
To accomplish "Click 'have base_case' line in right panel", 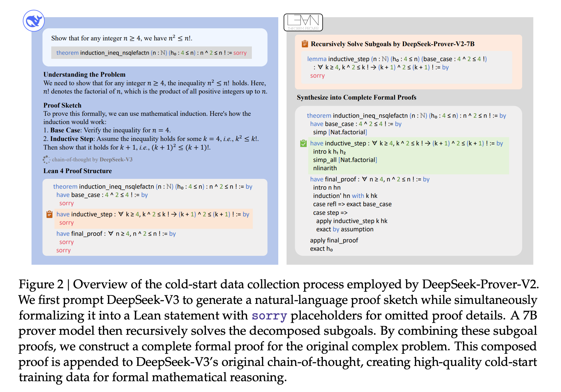I will (x=356, y=124).
